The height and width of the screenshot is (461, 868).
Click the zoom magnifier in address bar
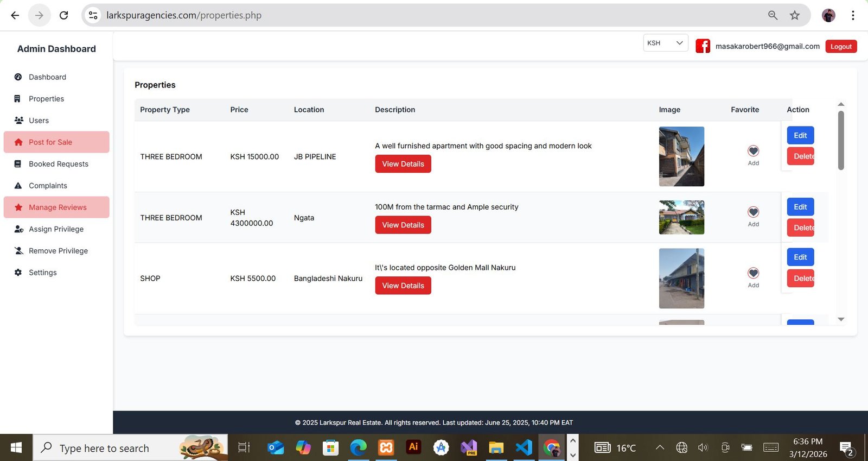pos(773,15)
